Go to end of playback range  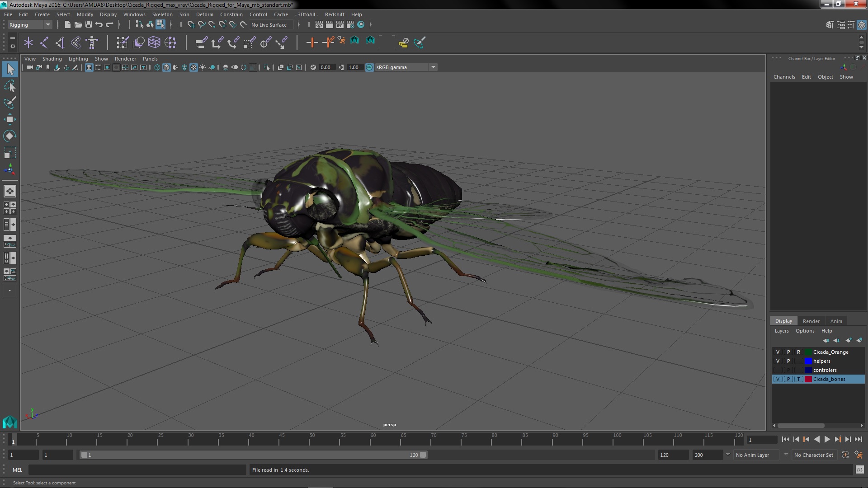tap(859, 439)
